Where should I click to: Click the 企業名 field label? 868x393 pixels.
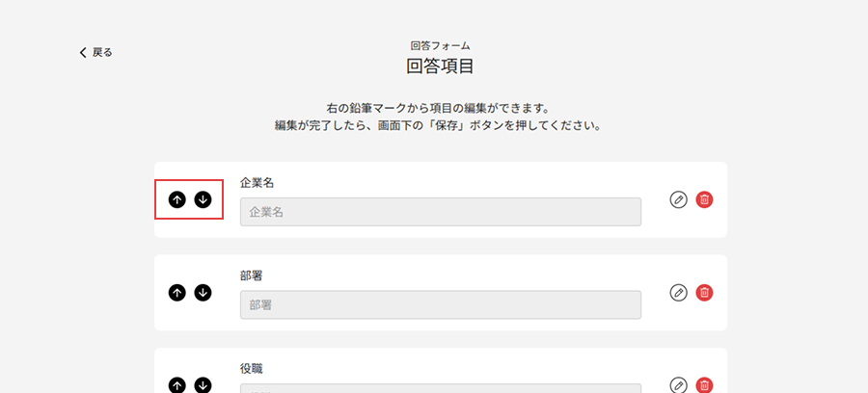[x=258, y=182]
